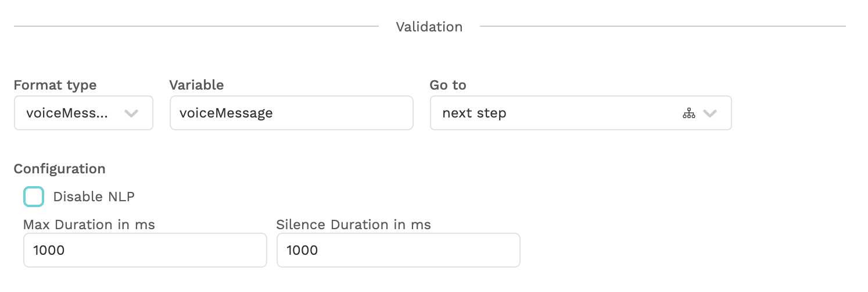Click the Configuration heading
This screenshot has height=292, width=868.
coord(60,169)
